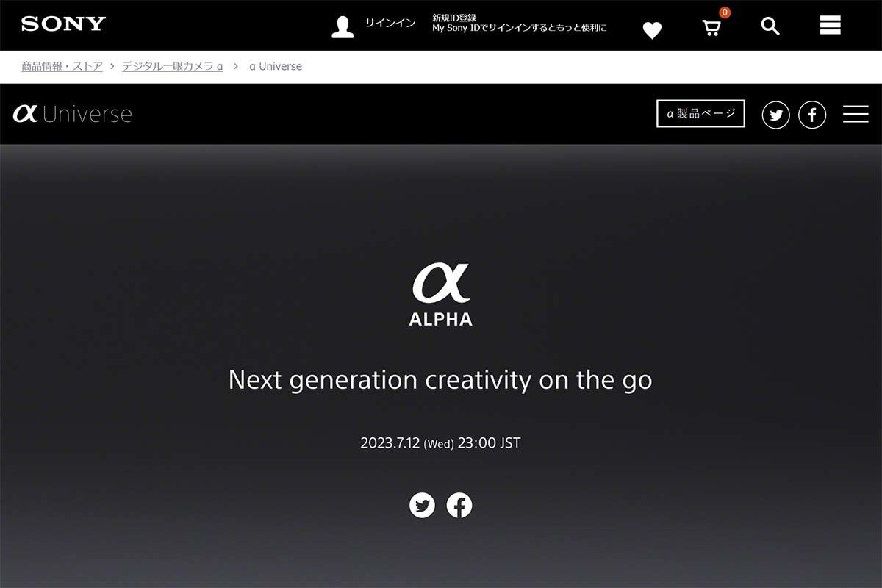Click the 新規ID登録 link
Screen dimensions: 882x588
(x=453, y=18)
